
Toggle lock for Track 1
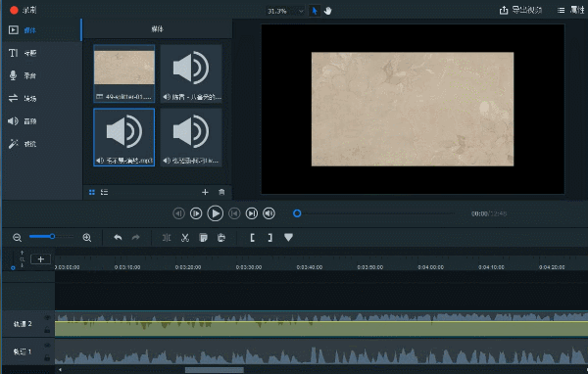pyautogui.click(x=47, y=358)
